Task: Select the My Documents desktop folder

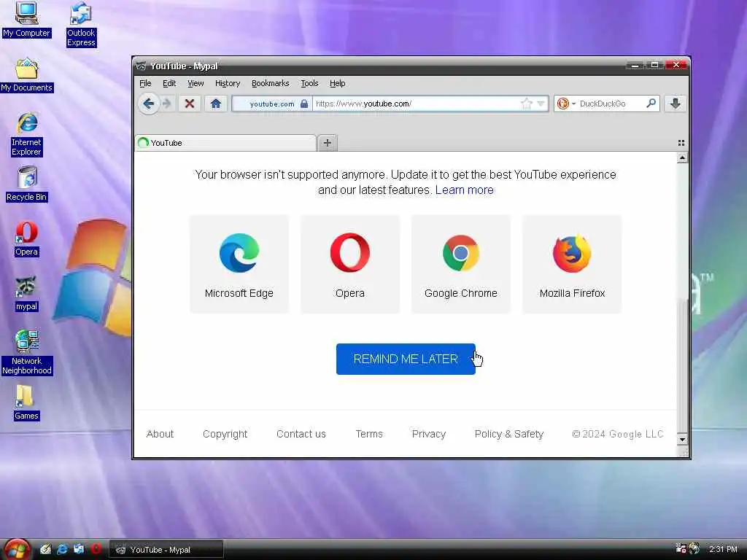Action: tap(27, 75)
